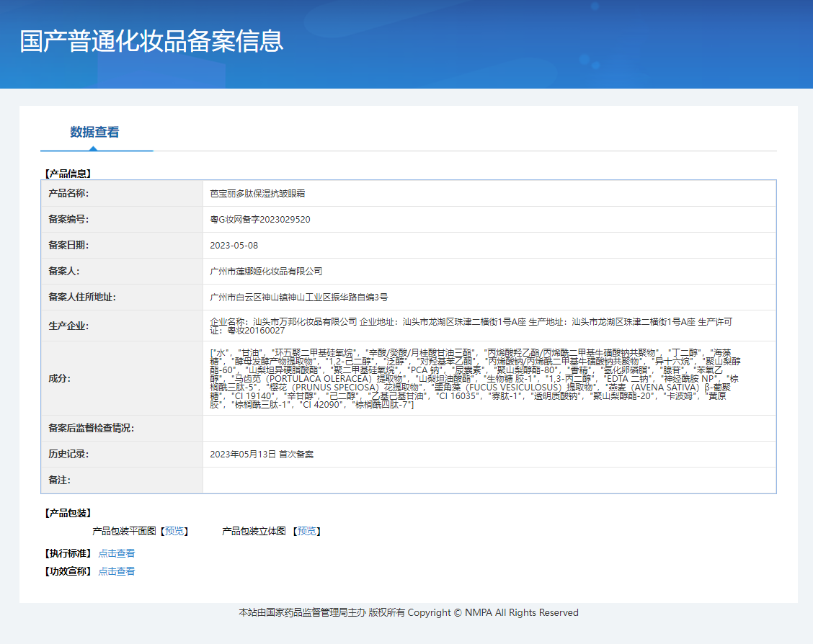Click the 产品包装平面图 text

(125, 531)
